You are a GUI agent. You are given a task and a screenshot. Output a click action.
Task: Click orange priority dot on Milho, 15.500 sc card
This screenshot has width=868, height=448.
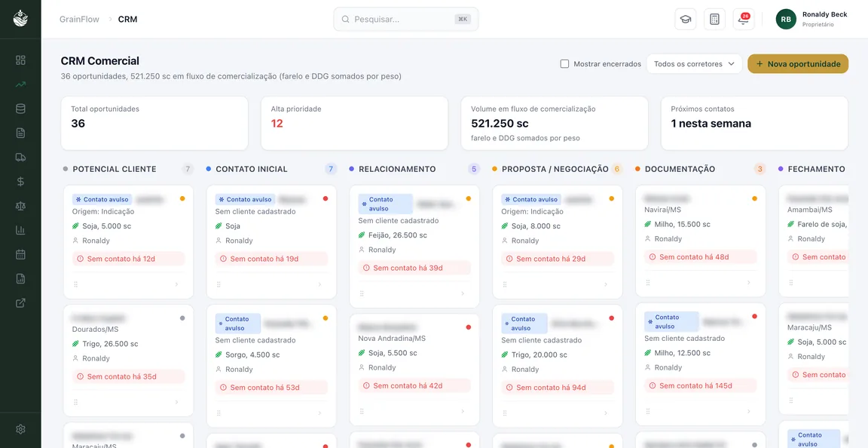click(754, 198)
